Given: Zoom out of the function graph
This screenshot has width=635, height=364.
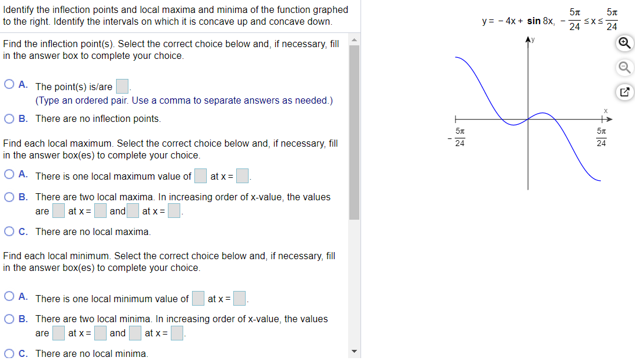Looking at the screenshot, I should pos(624,67).
